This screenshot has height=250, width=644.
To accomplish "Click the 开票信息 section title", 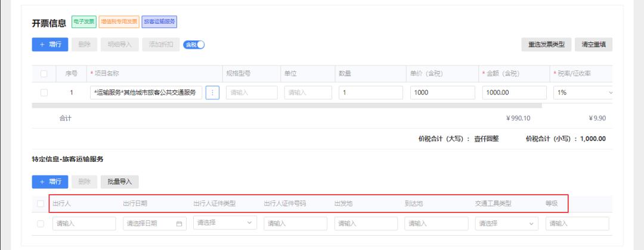I will [49, 23].
